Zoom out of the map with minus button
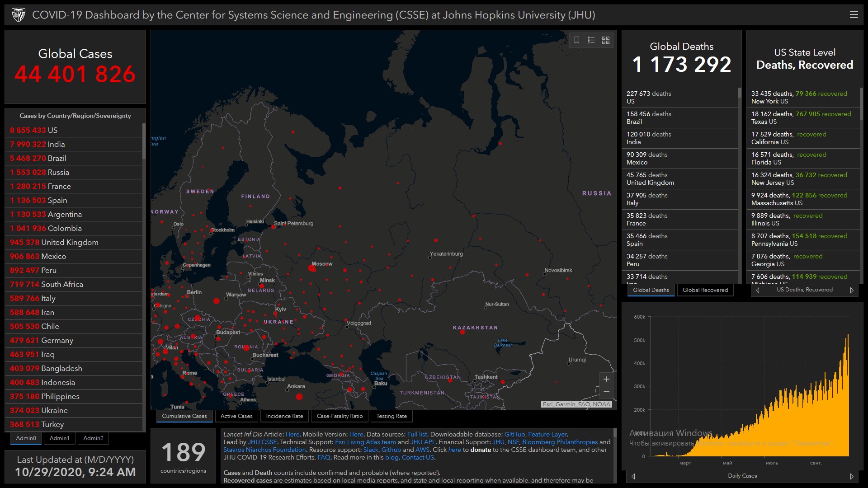The height and width of the screenshot is (488, 868). click(606, 391)
